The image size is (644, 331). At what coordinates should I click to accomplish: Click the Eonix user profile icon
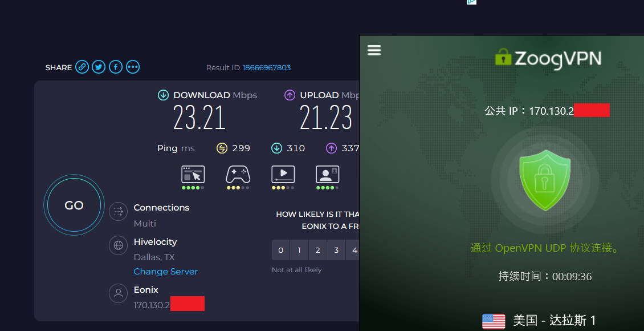[x=119, y=293]
